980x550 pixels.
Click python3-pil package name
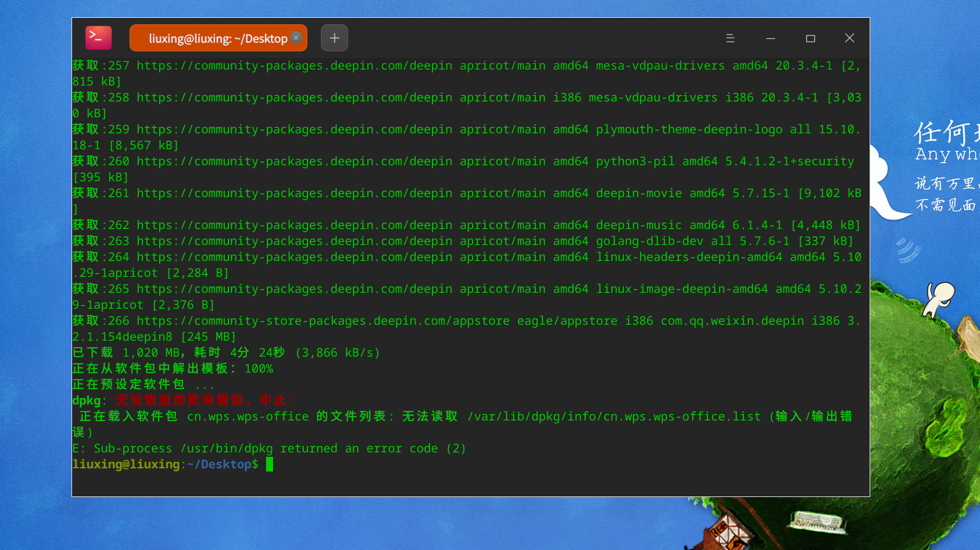click(635, 161)
